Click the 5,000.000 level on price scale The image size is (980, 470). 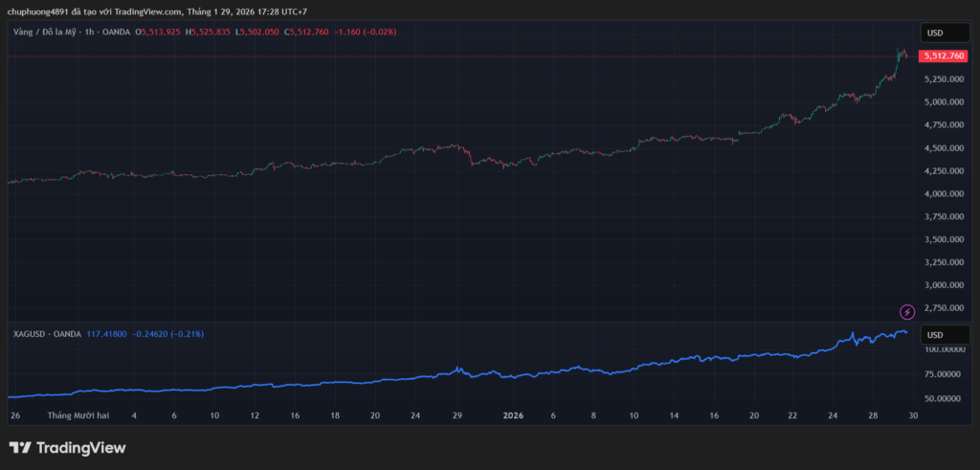tap(942, 102)
